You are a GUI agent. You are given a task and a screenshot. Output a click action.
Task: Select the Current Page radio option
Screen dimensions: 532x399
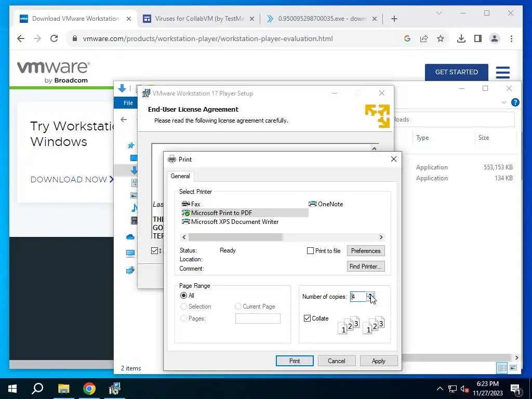[238, 307]
